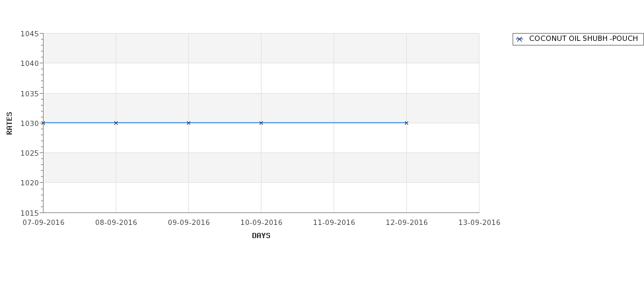
Task: Click the 1015 y-axis tick label
Action: [30, 212]
